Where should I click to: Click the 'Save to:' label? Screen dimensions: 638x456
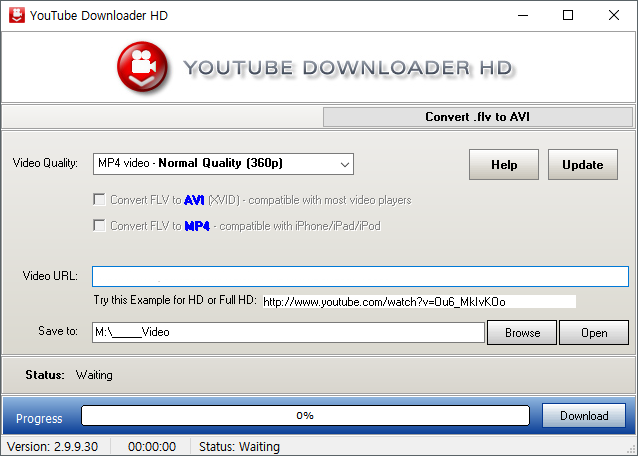tap(58, 331)
